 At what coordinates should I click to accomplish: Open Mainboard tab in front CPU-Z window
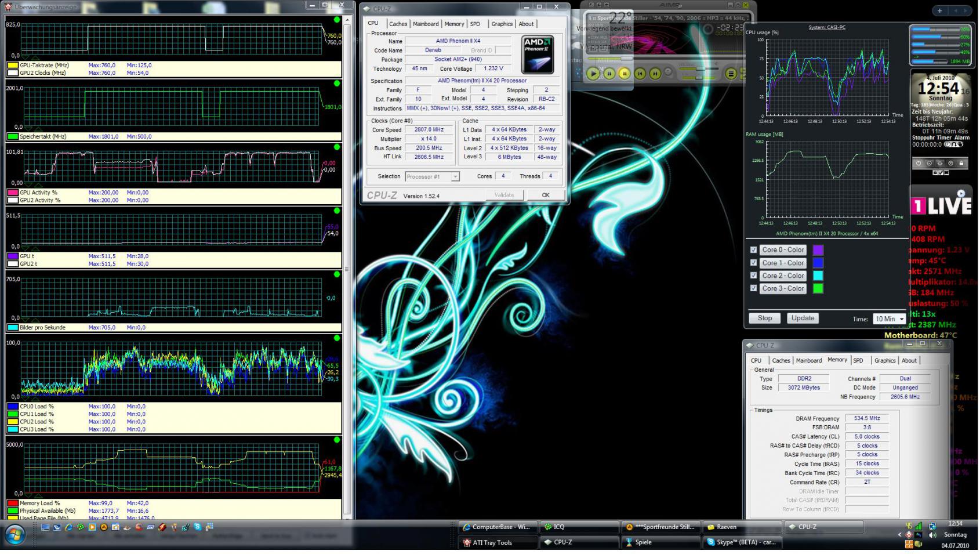click(x=426, y=24)
